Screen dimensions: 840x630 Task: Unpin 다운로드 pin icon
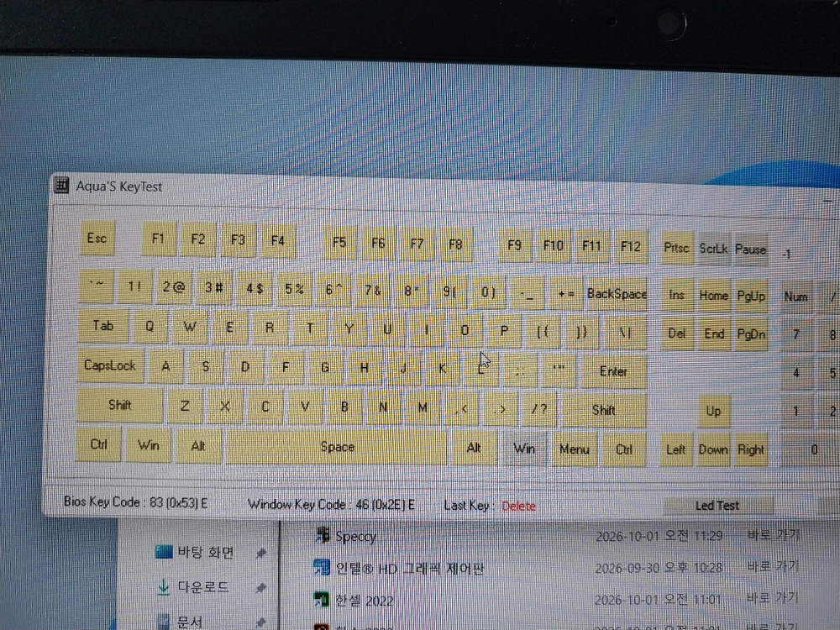click(261, 588)
